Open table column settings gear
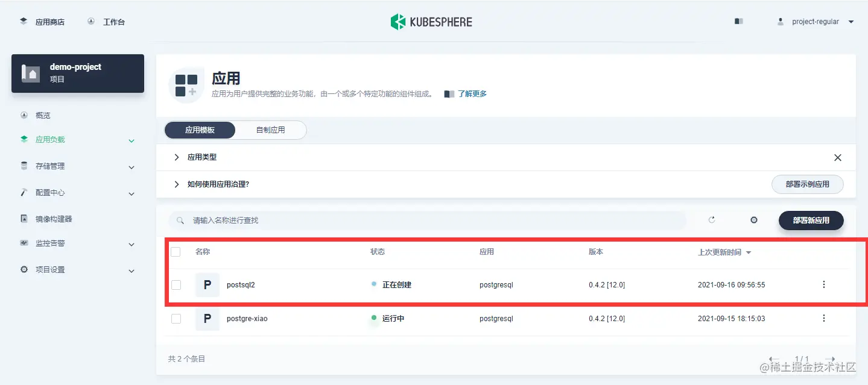 754,220
